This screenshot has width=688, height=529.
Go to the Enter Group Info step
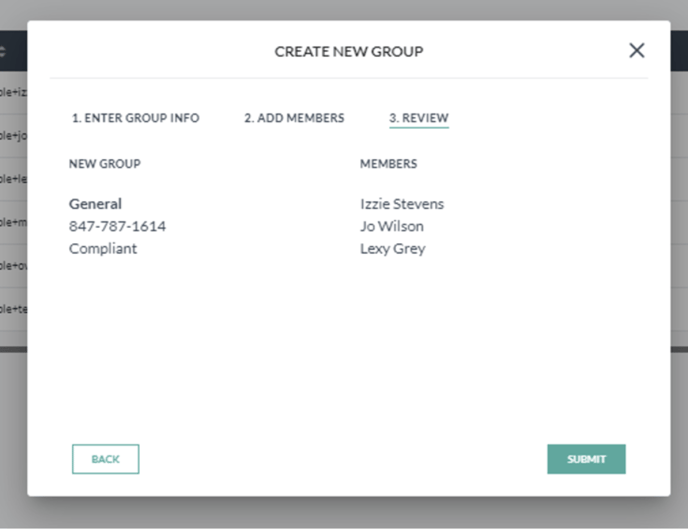135,118
